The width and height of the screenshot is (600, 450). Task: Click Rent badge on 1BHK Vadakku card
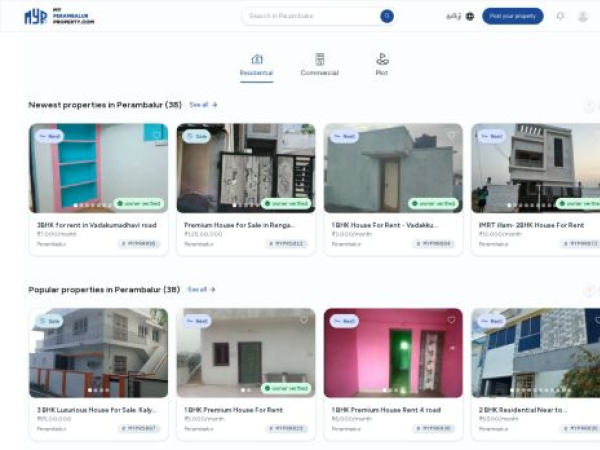click(x=344, y=136)
